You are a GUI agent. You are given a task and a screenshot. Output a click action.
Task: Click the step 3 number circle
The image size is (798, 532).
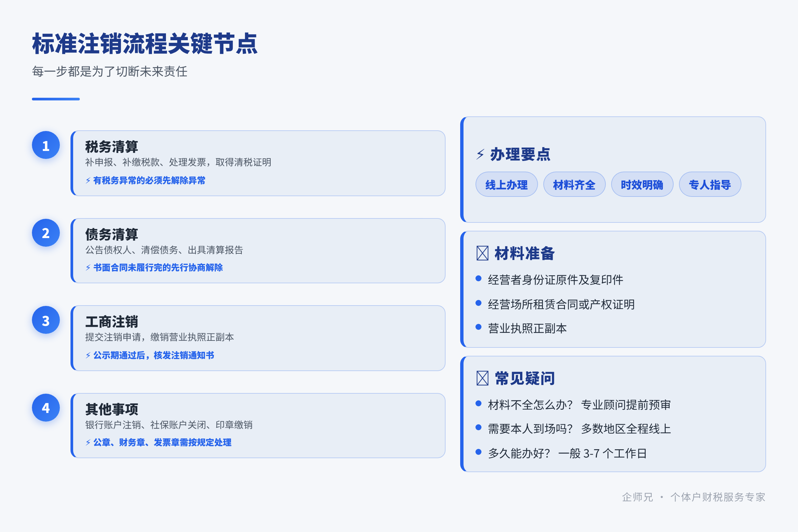click(x=46, y=320)
